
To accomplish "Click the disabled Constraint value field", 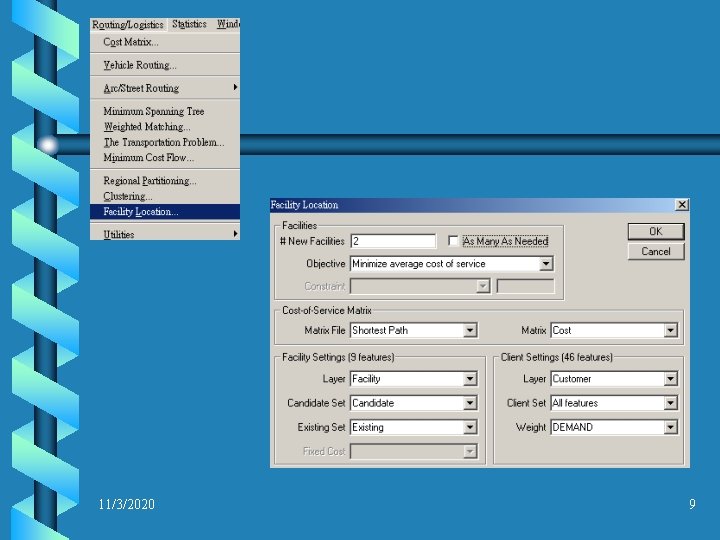I will coord(525,286).
